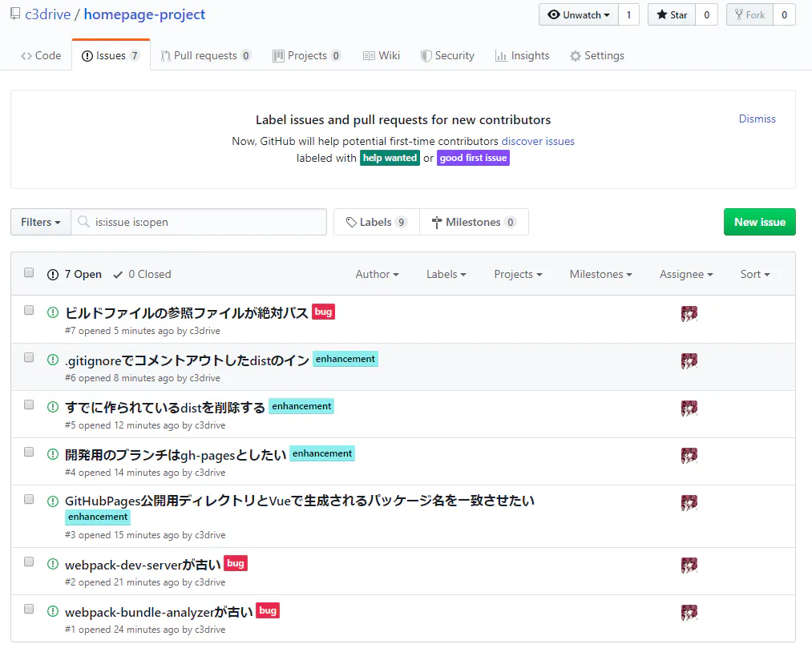Expand the Author filter dropdown

377,274
